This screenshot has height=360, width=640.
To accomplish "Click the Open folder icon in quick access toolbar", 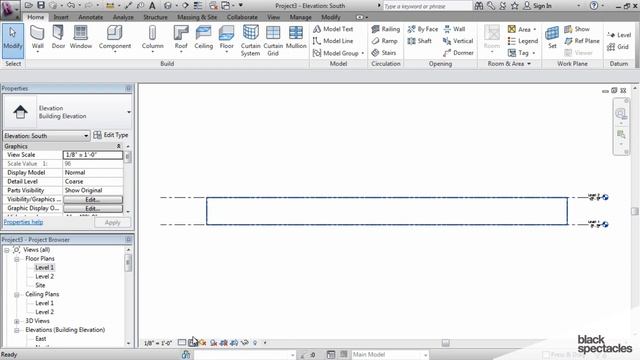I will 29,5.
